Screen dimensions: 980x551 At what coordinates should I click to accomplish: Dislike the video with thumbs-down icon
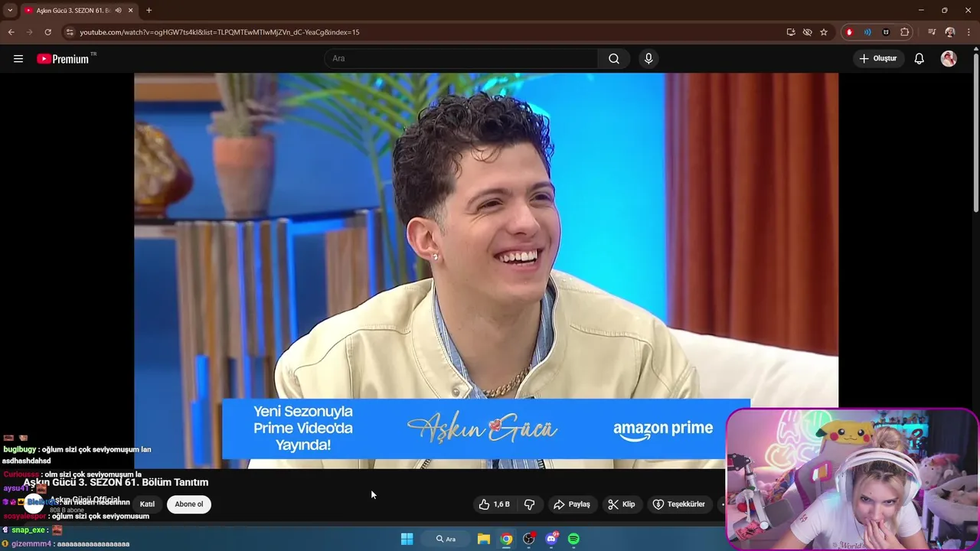coord(530,504)
